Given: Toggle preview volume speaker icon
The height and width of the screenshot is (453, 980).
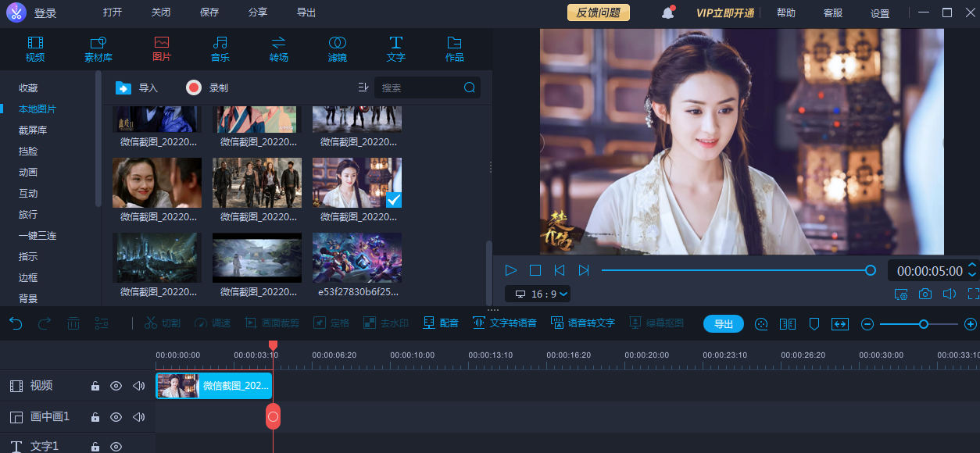Looking at the screenshot, I should (950, 294).
